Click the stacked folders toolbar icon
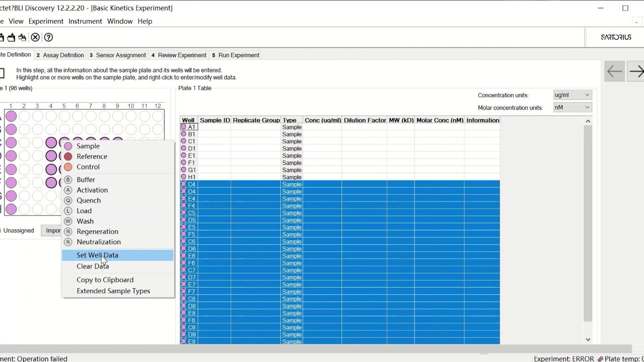The image size is (644, 362). tap(23, 37)
